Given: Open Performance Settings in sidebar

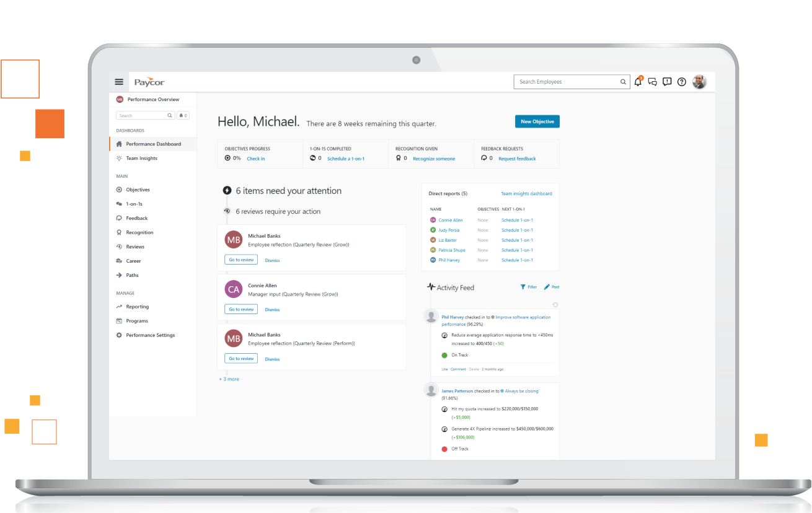Looking at the screenshot, I should [150, 335].
